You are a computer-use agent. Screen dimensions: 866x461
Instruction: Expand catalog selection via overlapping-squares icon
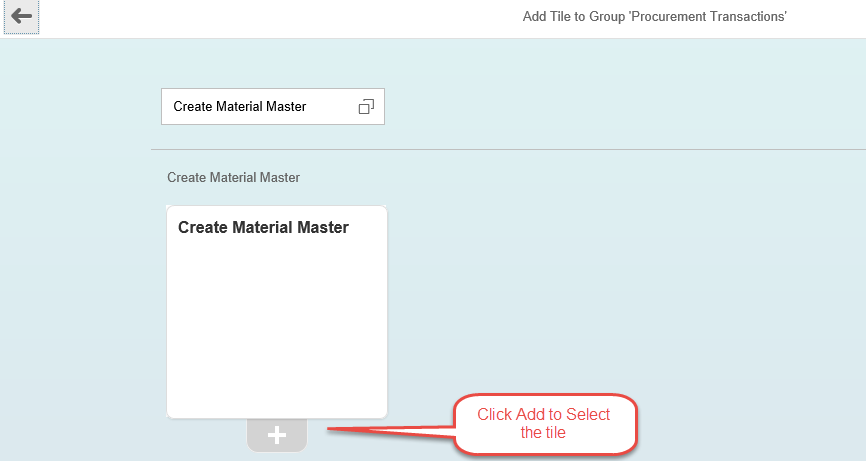tap(366, 107)
